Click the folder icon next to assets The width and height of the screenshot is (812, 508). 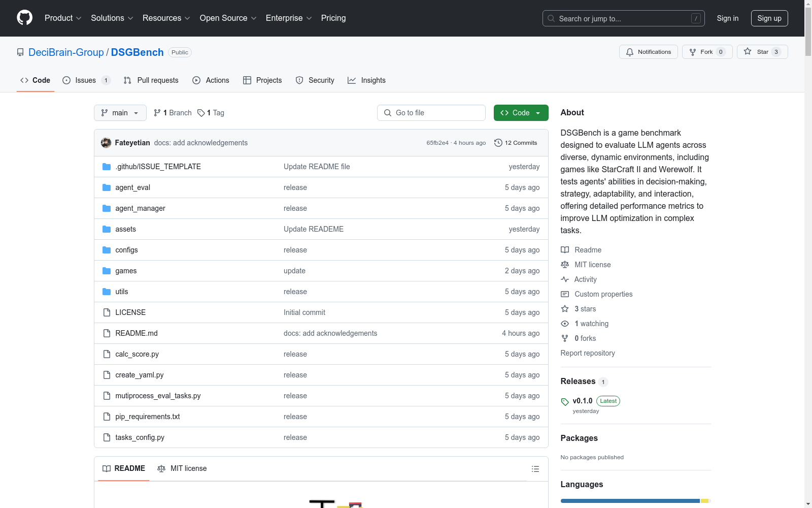click(107, 229)
